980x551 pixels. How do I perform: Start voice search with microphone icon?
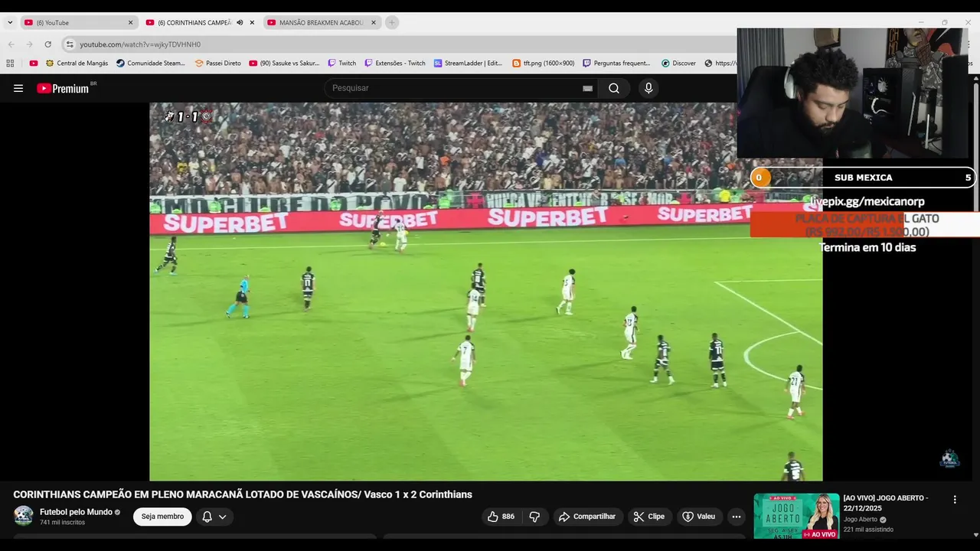tap(648, 88)
